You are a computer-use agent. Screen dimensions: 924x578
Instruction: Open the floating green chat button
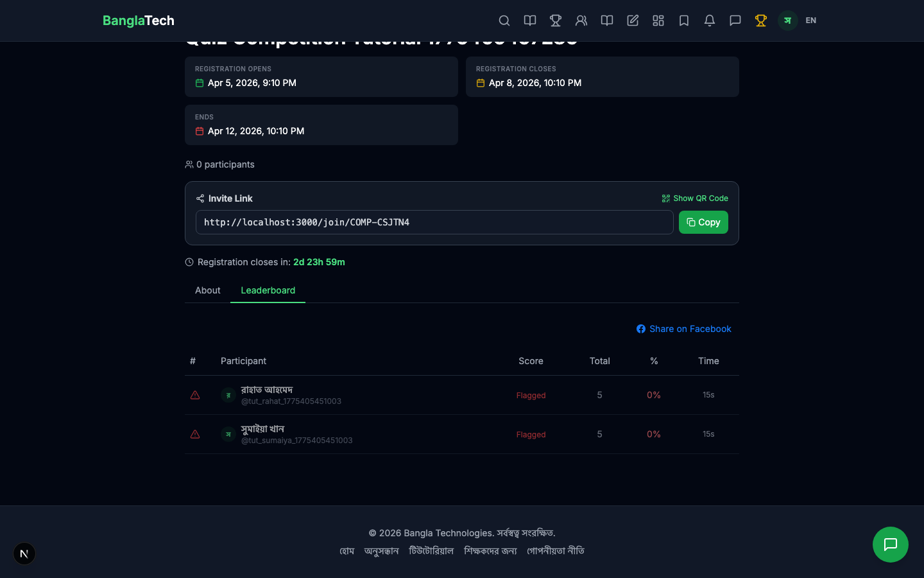890,545
